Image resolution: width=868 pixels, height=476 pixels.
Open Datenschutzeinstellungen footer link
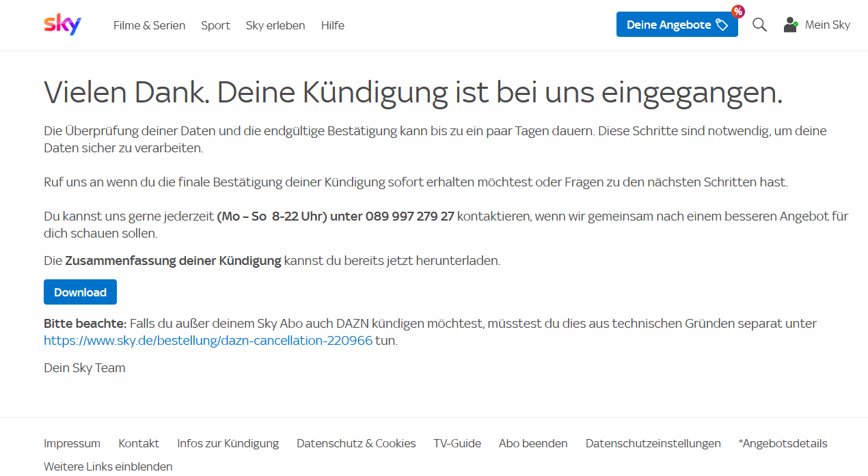653,443
